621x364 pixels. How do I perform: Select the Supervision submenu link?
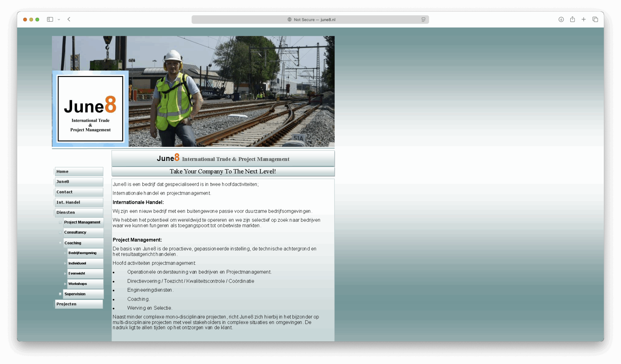click(x=83, y=294)
